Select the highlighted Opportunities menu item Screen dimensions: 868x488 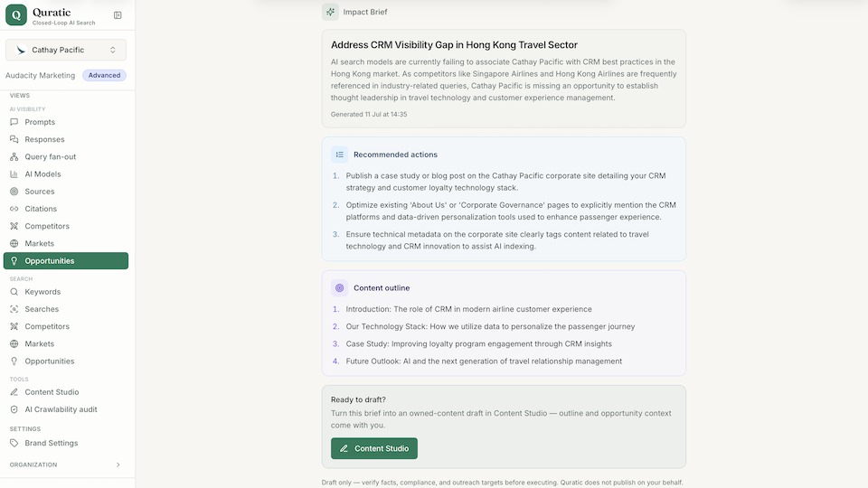(x=66, y=260)
